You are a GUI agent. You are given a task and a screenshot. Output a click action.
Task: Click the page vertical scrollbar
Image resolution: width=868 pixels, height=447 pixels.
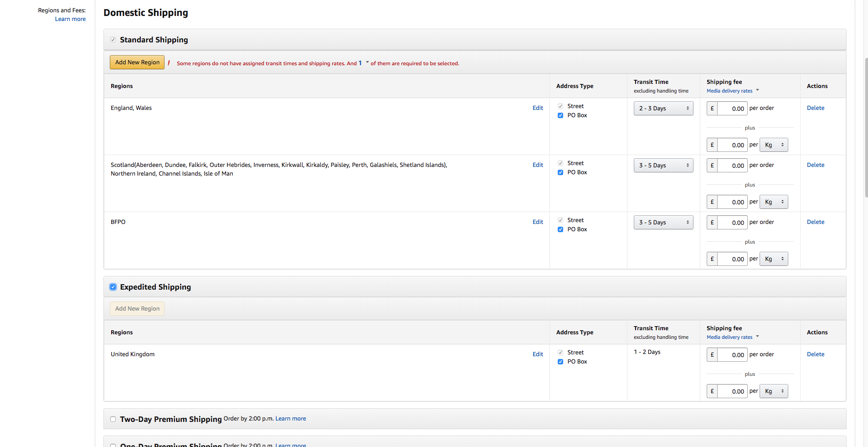click(866, 128)
